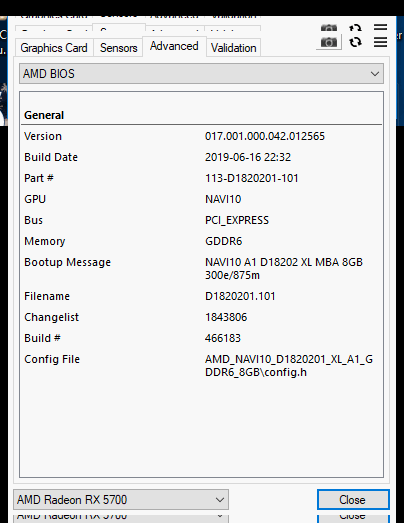Expand the AMD BIOS dropdown
The height and width of the screenshot is (523, 404).
[201, 74]
